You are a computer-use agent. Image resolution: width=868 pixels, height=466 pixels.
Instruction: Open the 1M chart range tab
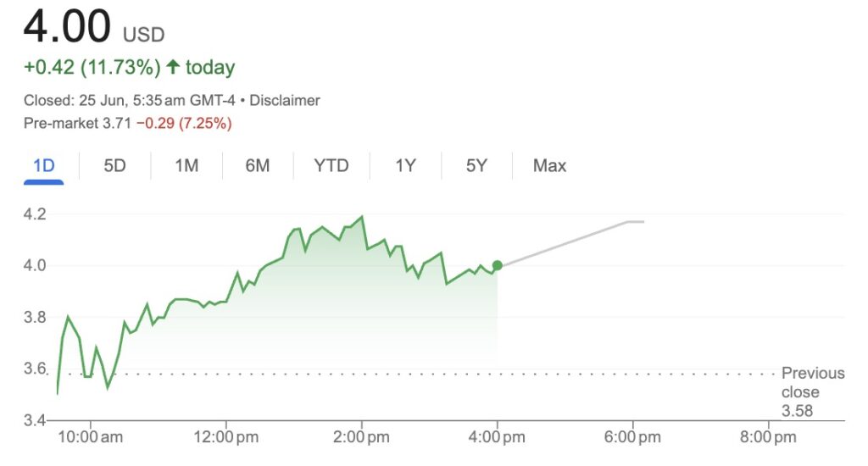pyautogui.click(x=186, y=165)
